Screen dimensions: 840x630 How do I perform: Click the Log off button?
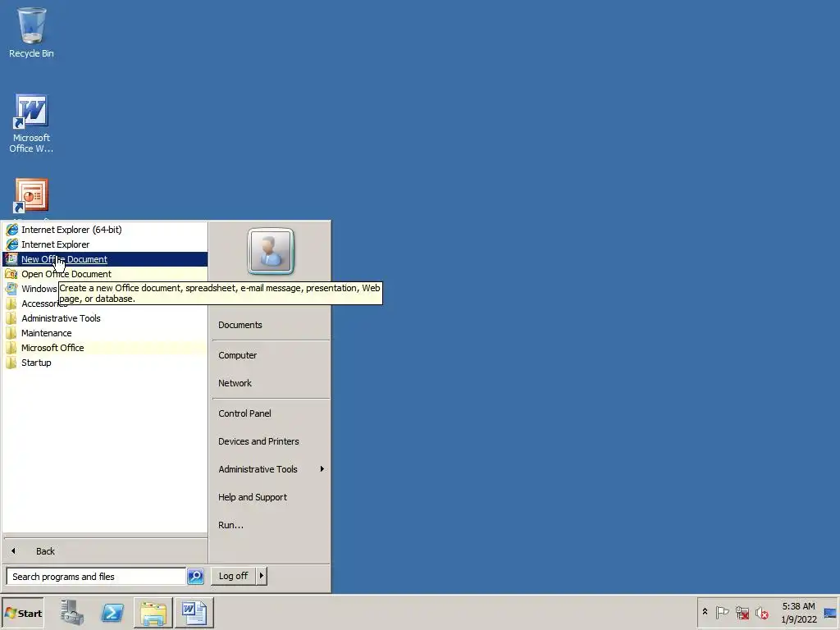tap(234, 576)
